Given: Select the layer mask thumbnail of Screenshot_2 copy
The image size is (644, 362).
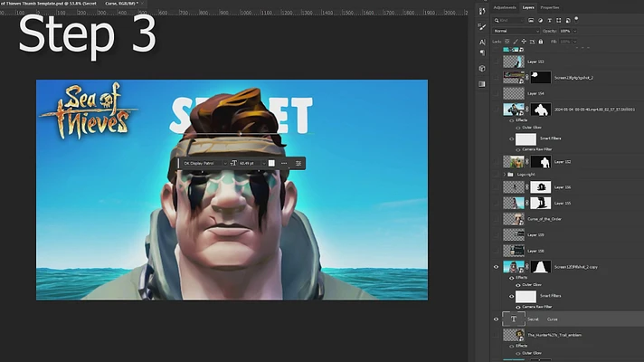Looking at the screenshot, I should coord(541,267).
